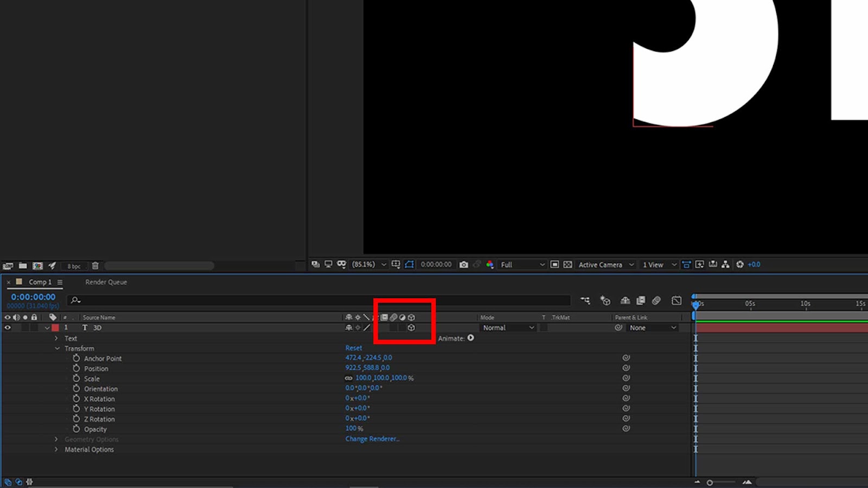Click the Region of Interest icon
This screenshot has height=488, width=868.
554,265
